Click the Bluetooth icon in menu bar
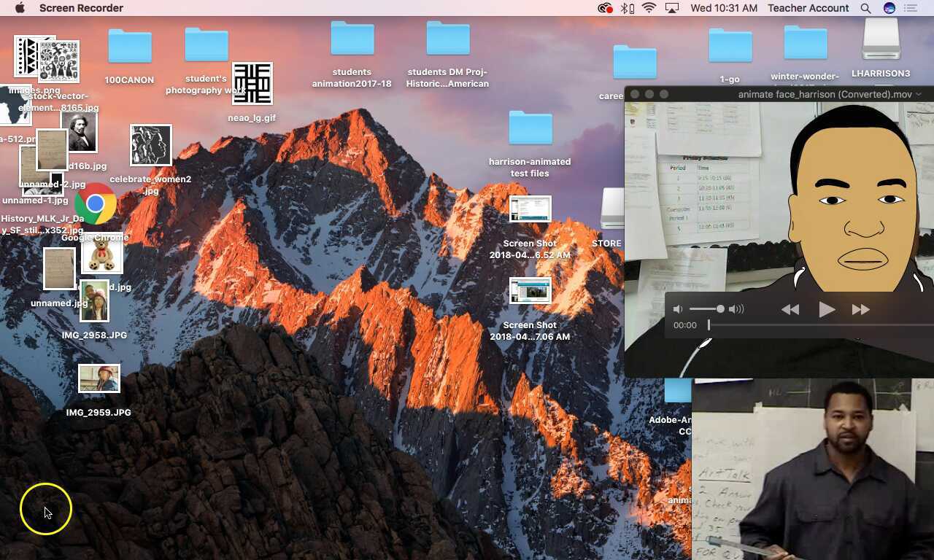Screen dimensions: 934x560 627,8
